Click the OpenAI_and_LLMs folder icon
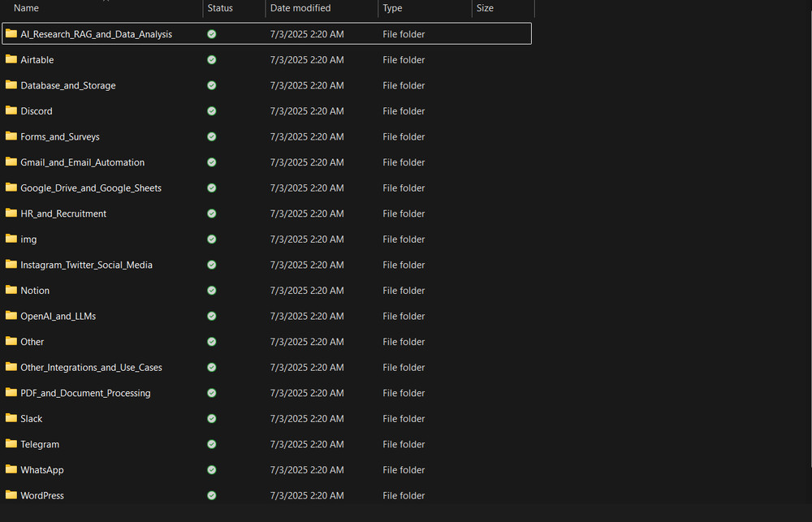Screen dimensions: 812x522 pos(11,316)
